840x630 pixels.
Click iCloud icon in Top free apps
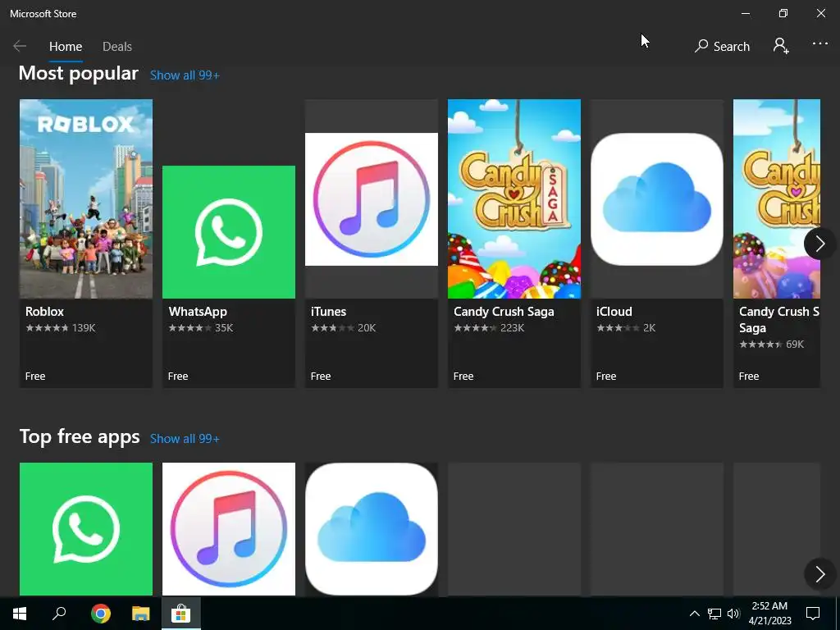pos(372,529)
